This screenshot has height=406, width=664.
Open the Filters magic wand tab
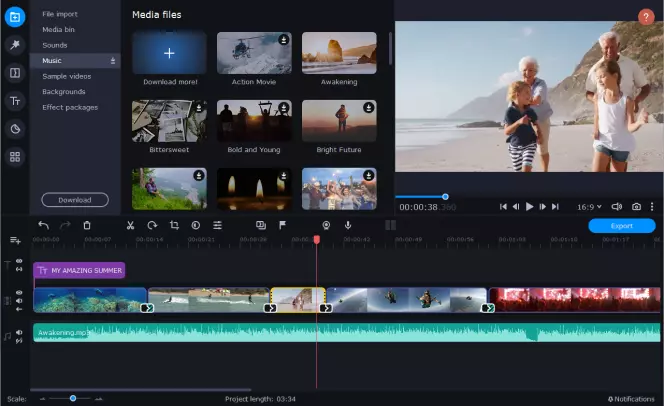pyautogui.click(x=15, y=45)
